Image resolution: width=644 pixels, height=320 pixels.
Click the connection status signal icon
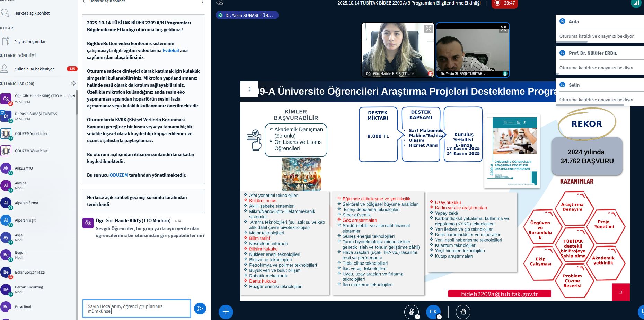pyautogui.click(x=636, y=3)
